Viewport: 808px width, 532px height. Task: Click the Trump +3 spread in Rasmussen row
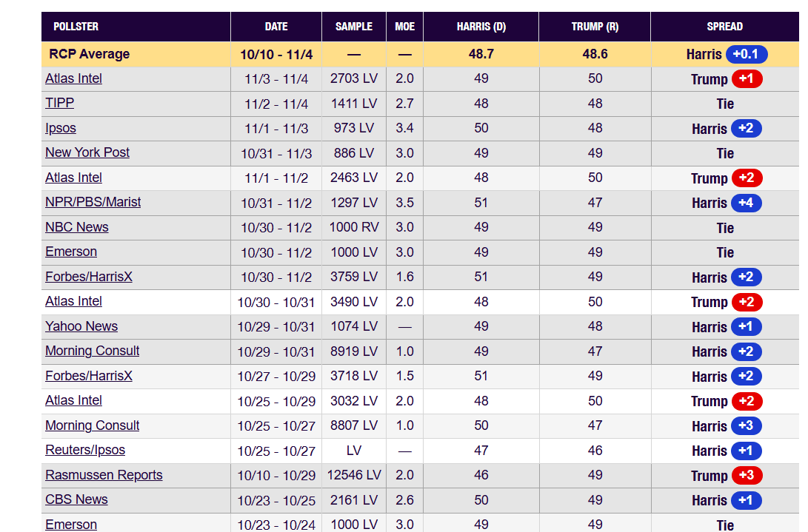(747, 475)
